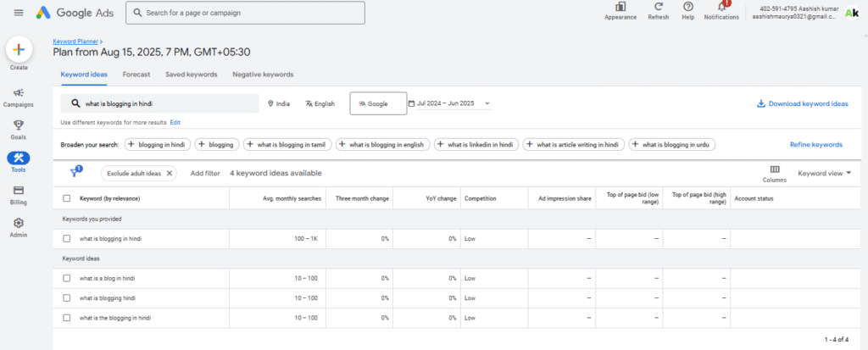This screenshot has height=350, width=868.
Task: Sort by YoY change column
Action: coord(441,198)
